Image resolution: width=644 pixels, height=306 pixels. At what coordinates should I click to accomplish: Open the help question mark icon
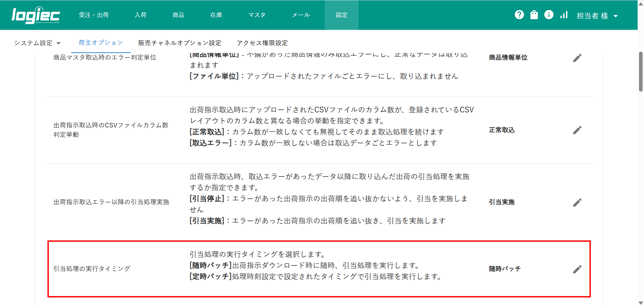(x=519, y=15)
